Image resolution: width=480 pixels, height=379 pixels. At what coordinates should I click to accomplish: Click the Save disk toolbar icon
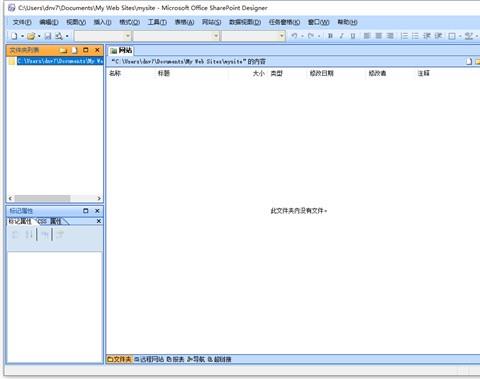point(48,36)
